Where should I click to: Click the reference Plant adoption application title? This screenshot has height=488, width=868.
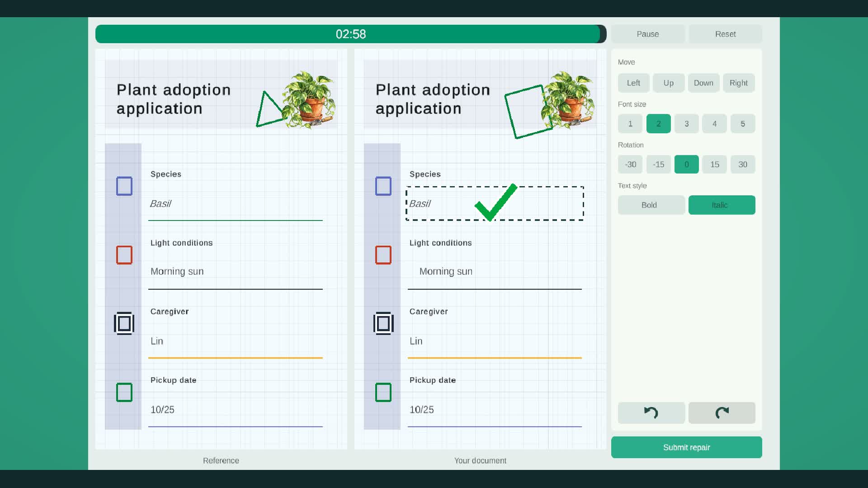coord(174,99)
